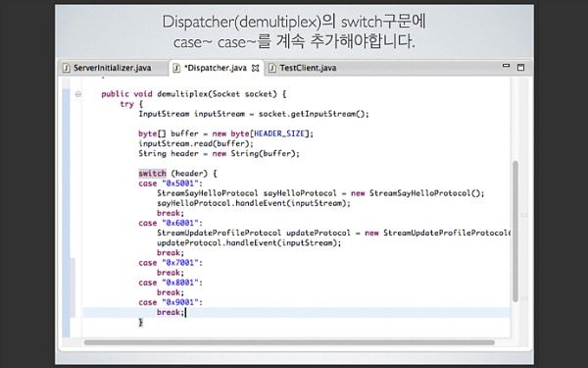Minimize the editor area
This screenshot has height=368, width=588.
coord(506,66)
